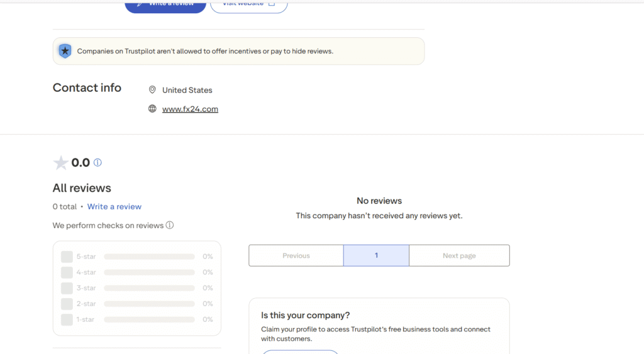Viewport: 644px width, 354px height.
Task: Click the 5-star progress bar
Action: 149,257
